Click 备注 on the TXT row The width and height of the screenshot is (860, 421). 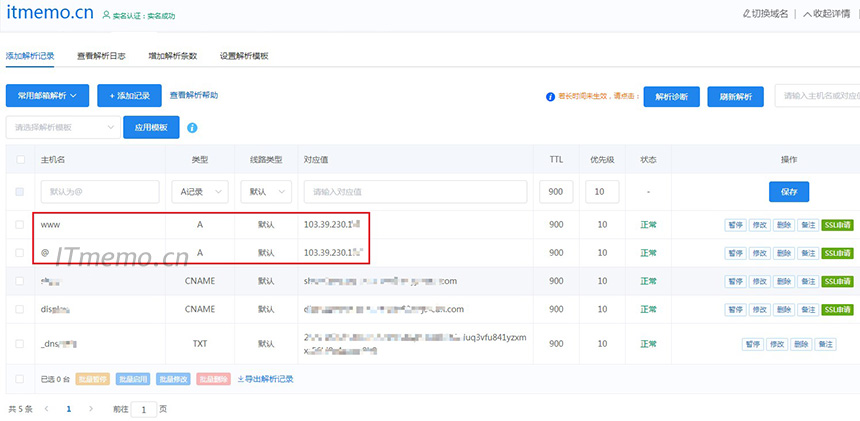[x=825, y=344]
